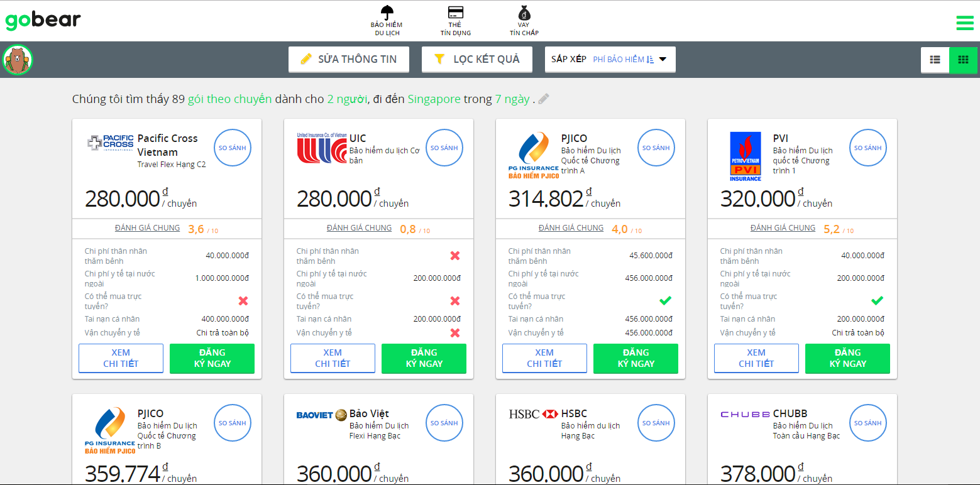Image resolution: width=980 pixels, height=485 pixels.
Task: View details of UIC plan
Action: tap(333, 358)
